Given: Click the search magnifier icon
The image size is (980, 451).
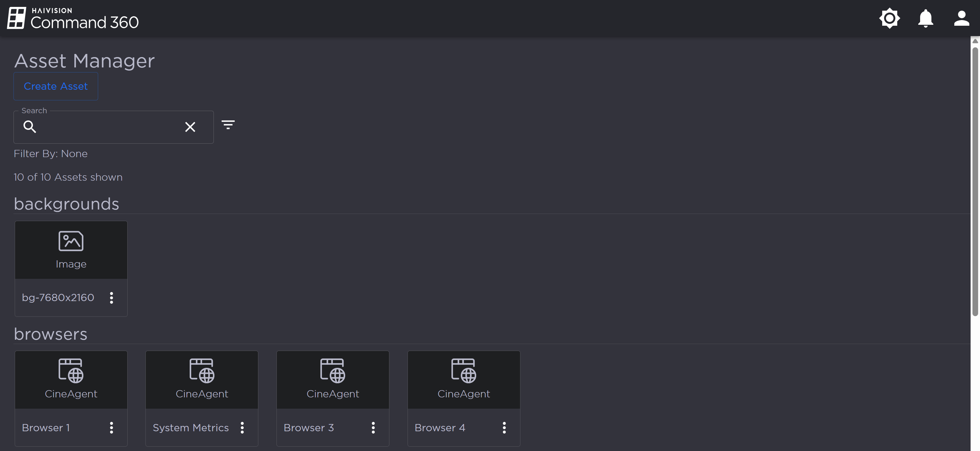Looking at the screenshot, I should (x=30, y=127).
